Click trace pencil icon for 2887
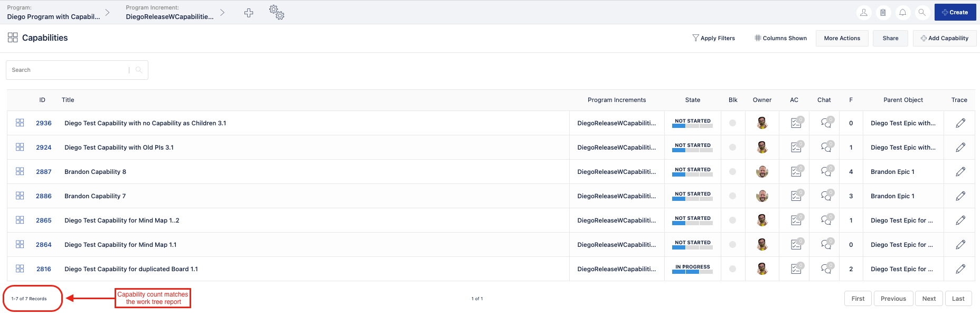Image resolution: width=980 pixels, height=314 pixels. pyautogui.click(x=960, y=172)
